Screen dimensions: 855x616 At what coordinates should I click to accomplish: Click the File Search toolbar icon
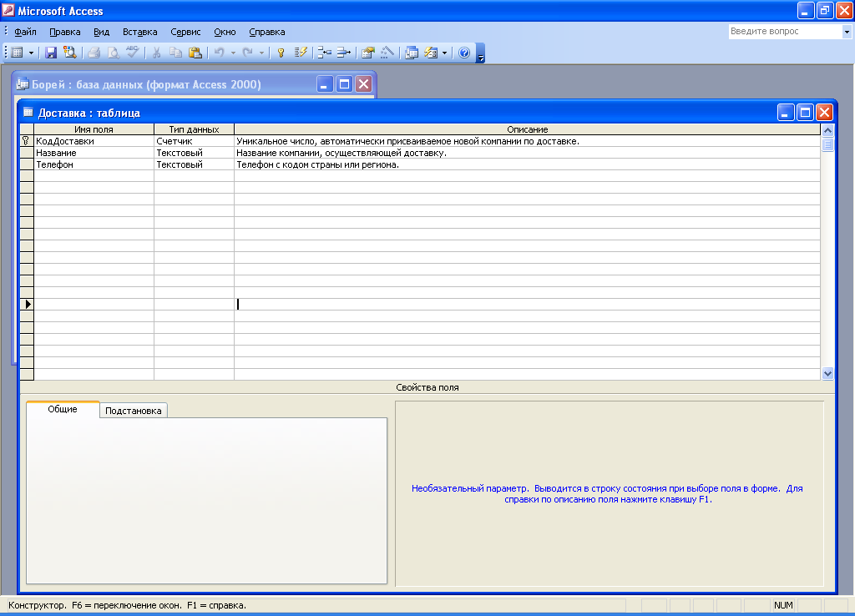(70, 53)
